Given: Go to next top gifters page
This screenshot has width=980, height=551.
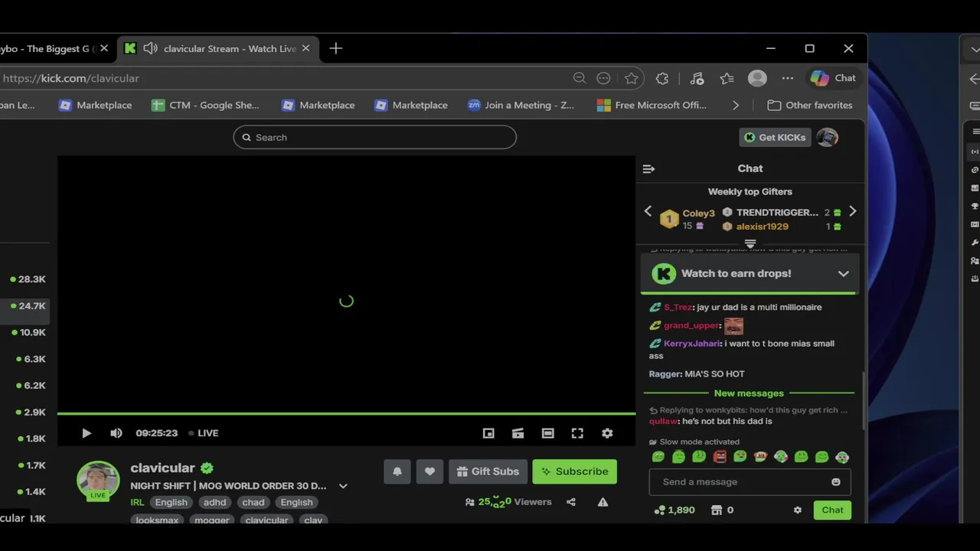Looking at the screenshot, I should [852, 211].
